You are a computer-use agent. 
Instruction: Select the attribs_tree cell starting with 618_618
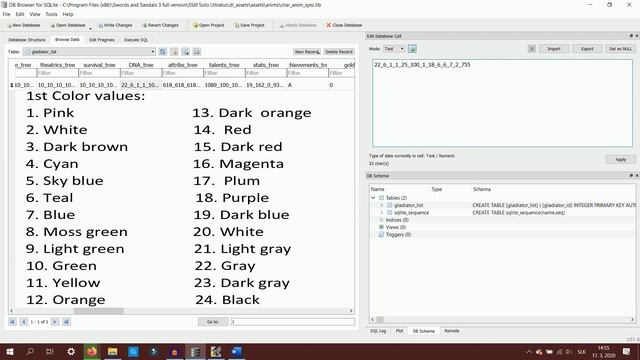click(182, 85)
